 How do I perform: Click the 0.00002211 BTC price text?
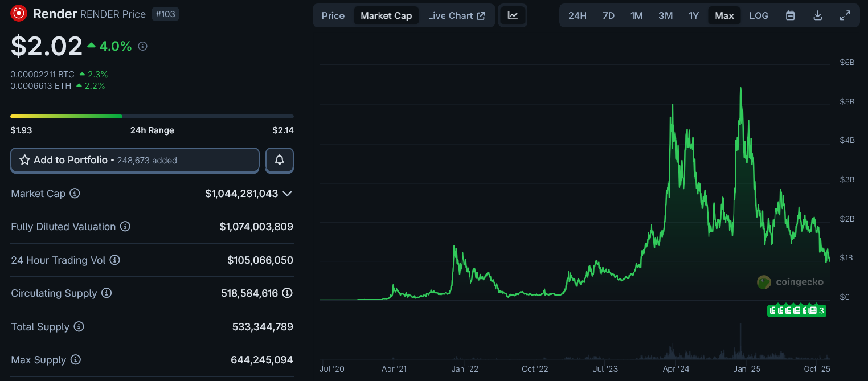[43, 75]
